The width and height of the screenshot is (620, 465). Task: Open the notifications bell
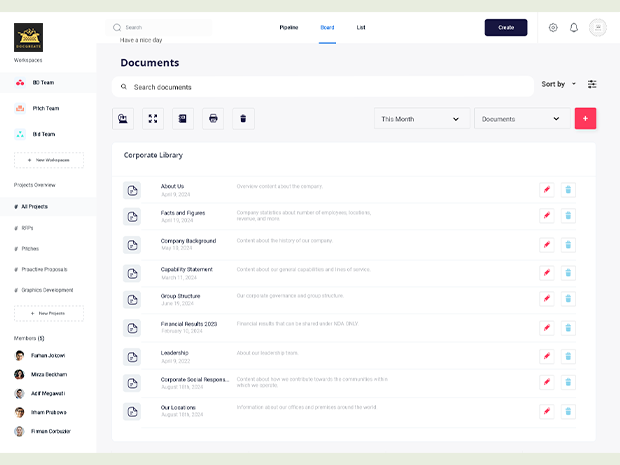point(574,28)
